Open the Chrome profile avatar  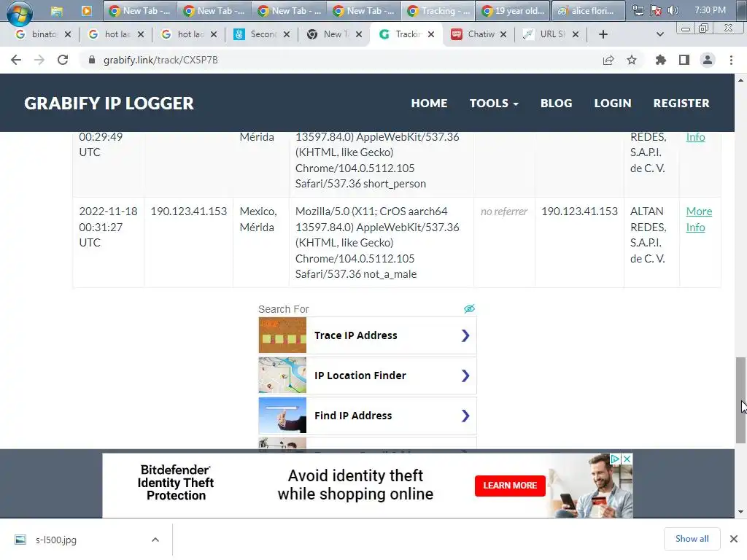pos(708,60)
